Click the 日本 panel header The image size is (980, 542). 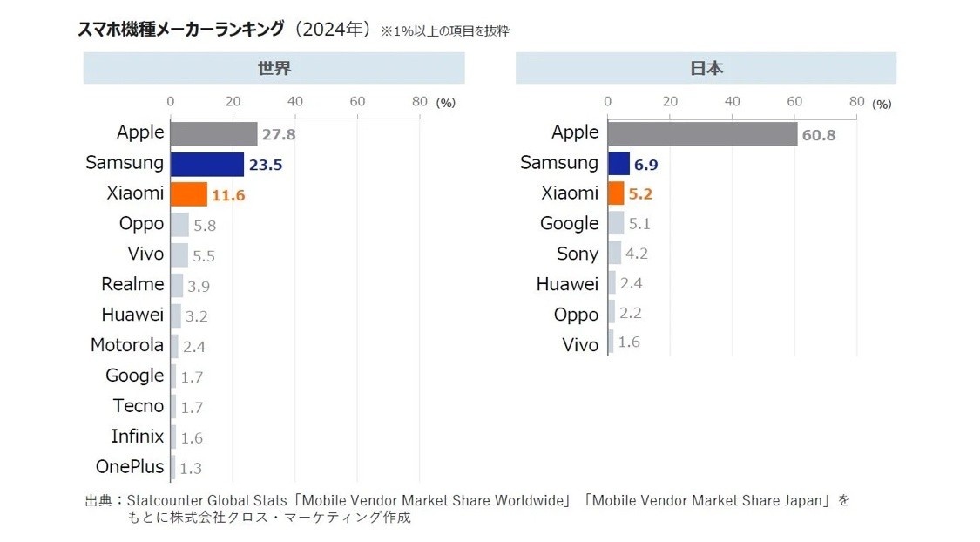[706, 68]
